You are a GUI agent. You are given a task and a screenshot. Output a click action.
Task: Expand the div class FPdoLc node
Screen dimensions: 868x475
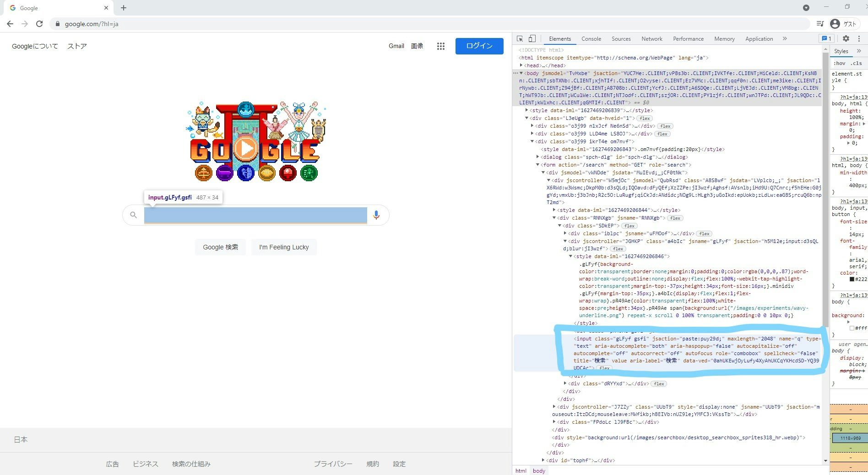point(554,422)
